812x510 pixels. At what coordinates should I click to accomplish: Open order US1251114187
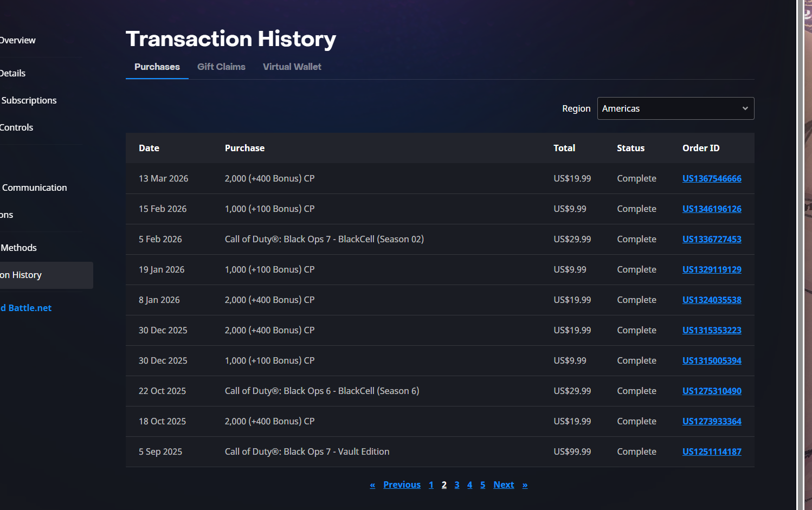712,451
